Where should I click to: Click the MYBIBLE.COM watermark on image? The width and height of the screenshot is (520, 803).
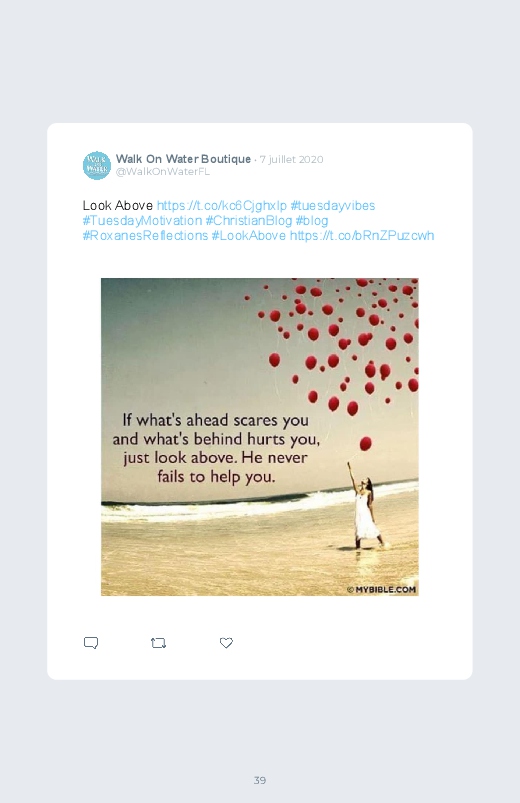(x=382, y=589)
